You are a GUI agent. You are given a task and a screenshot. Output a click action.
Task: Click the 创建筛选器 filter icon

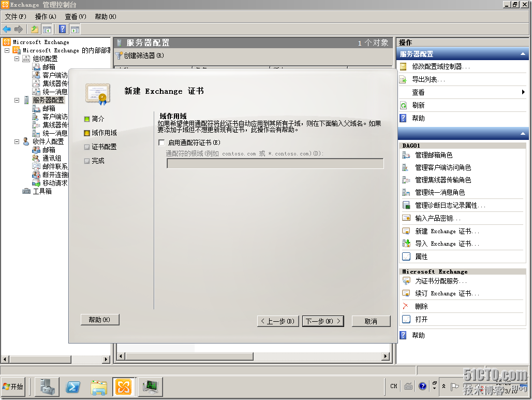coord(119,55)
